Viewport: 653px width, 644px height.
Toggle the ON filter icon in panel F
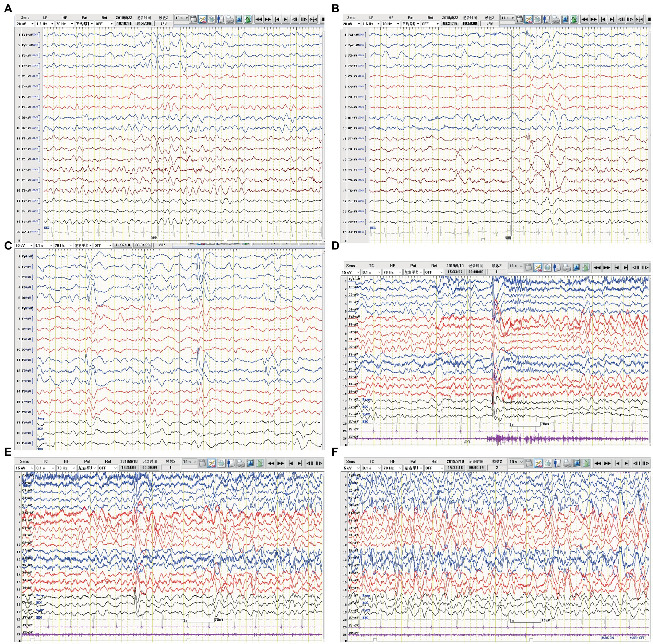coord(538,463)
